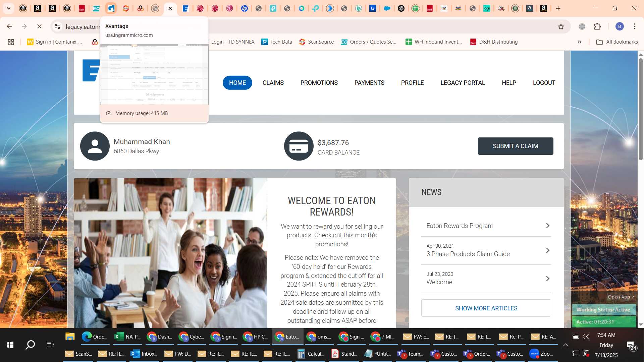Click LOGOUT in the site navigation
This screenshot has height=362, width=644.
[x=544, y=83]
